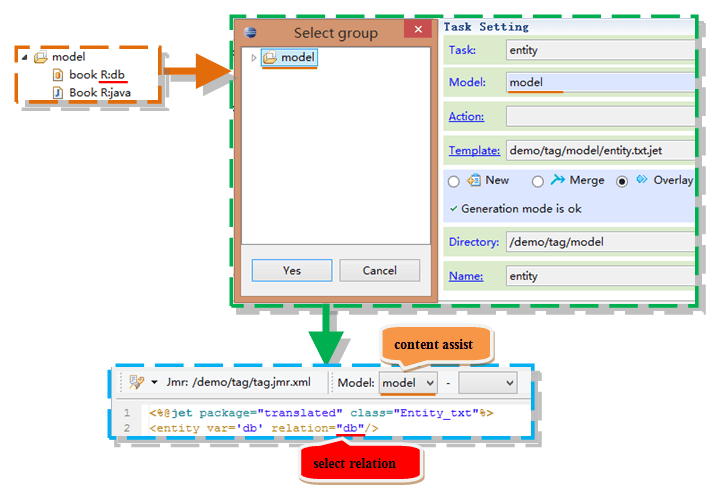Click the model folder icon in the left tree
This screenshot has height=492, width=728.
41,57
